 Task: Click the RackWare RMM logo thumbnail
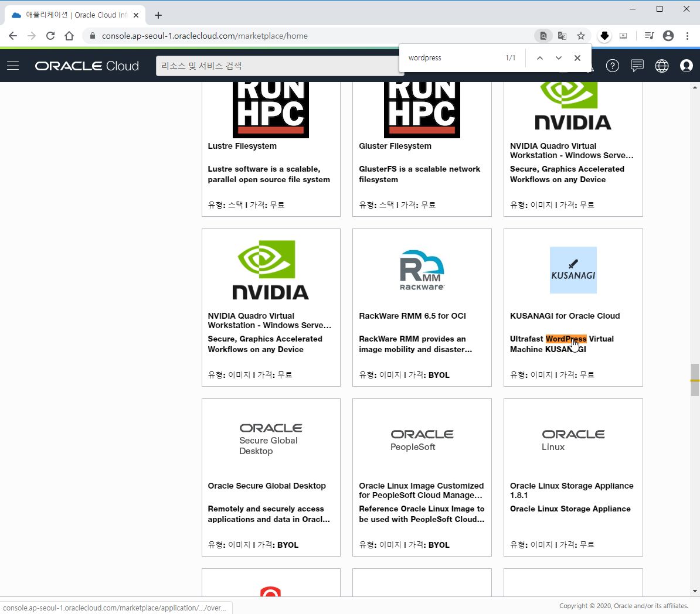click(422, 270)
